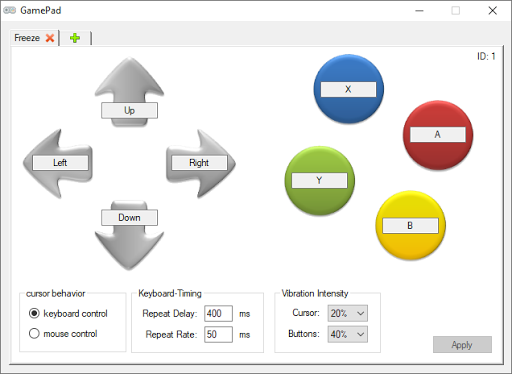
Task: Open the Cursor vibration intensity dropdown
Action: coord(348,313)
